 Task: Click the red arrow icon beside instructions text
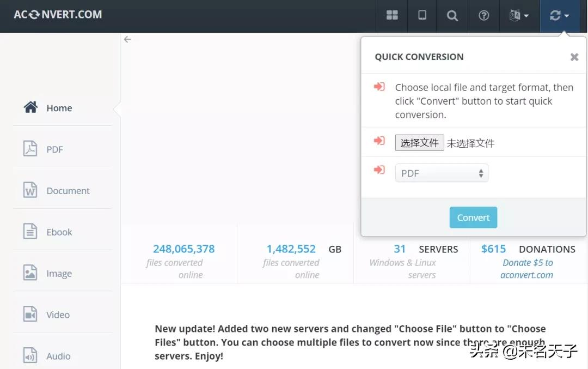coord(379,87)
